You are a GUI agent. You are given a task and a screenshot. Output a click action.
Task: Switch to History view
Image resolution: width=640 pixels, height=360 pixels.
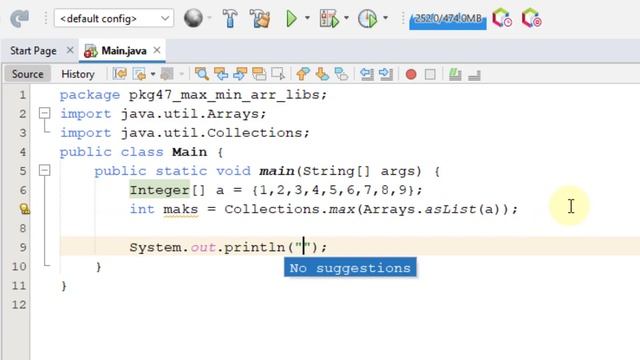click(78, 74)
